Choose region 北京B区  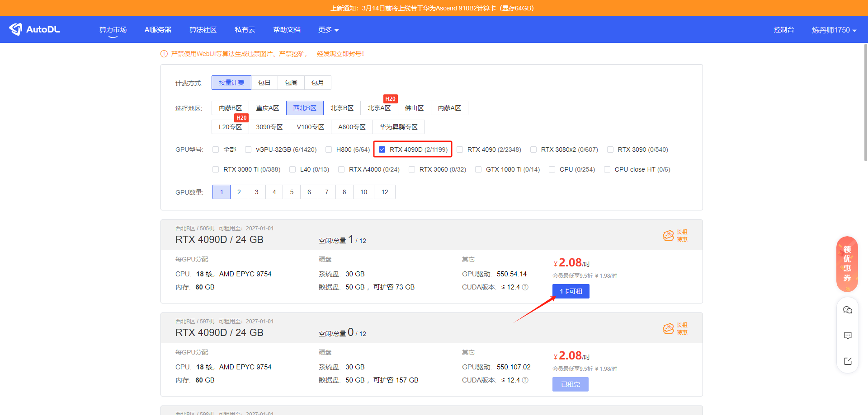tap(342, 108)
